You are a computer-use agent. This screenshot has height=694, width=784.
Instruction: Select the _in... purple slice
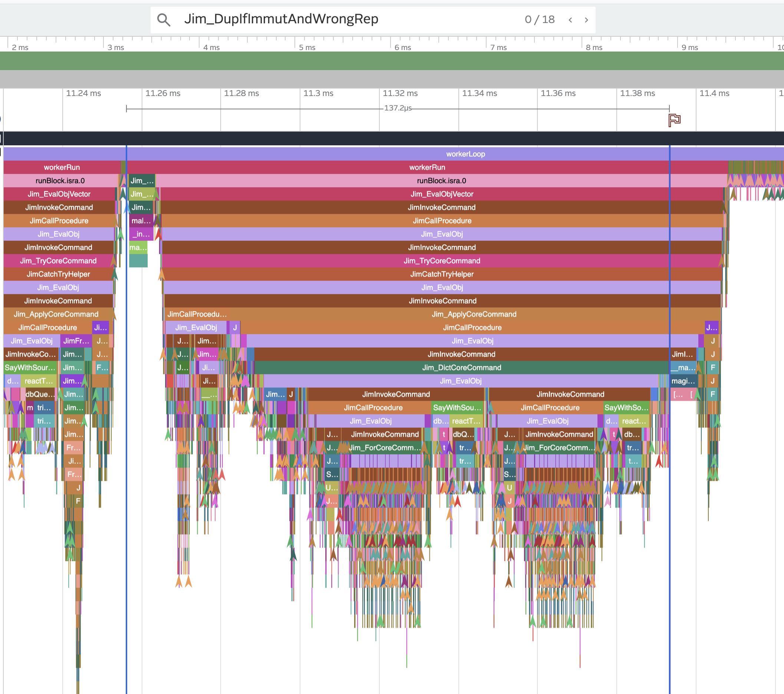[x=141, y=234]
